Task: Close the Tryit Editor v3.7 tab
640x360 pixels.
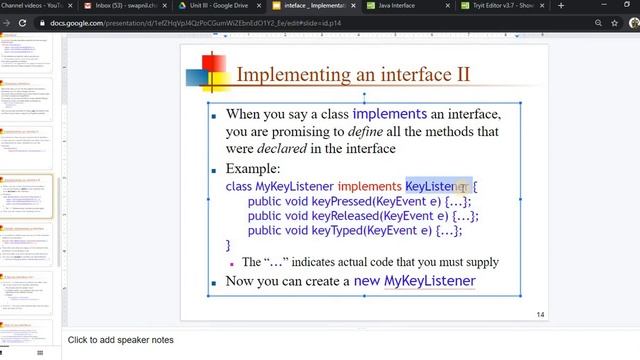Action: [542, 6]
